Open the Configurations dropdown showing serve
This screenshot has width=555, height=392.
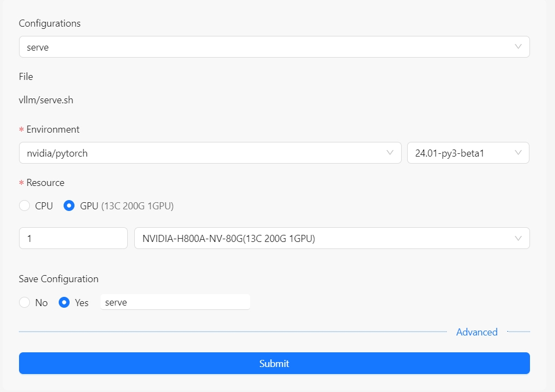coord(266,47)
